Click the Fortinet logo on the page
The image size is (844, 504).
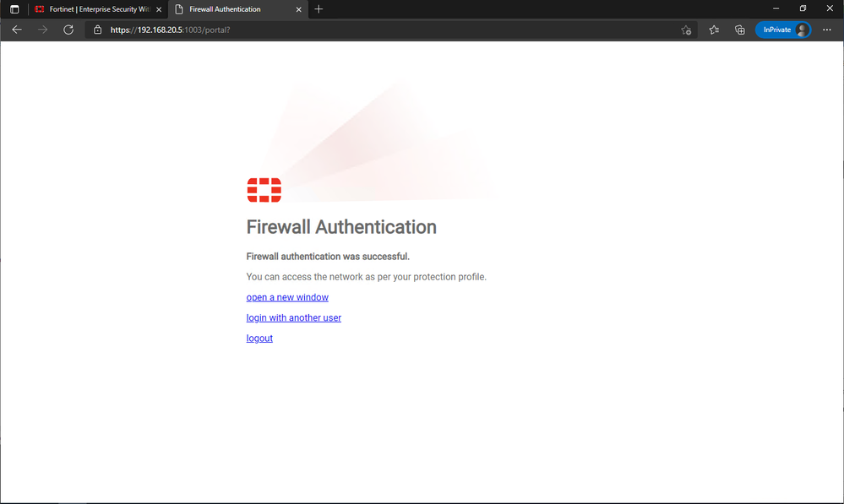pyautogui.click(x=264, y=190)
